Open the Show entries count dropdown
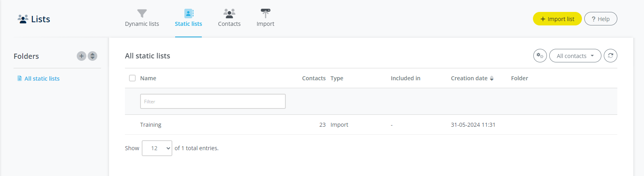The image size is (644, 176). pyautogui.click(x=157, y=148)
